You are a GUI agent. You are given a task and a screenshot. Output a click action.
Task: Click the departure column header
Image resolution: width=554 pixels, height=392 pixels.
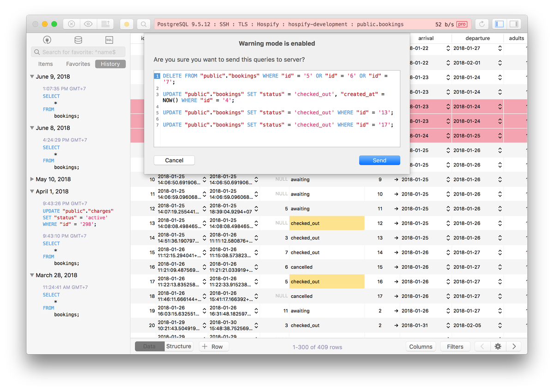(477, 38)
